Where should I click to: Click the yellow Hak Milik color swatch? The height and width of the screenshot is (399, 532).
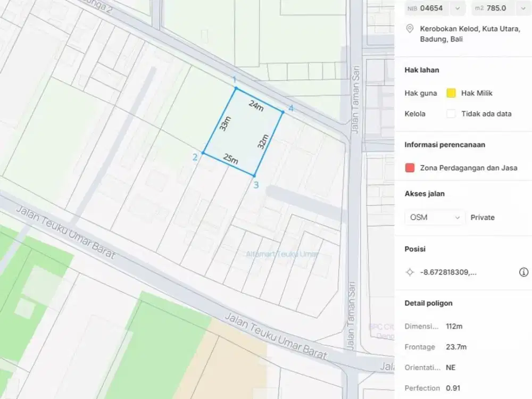pyautogui.click(x=451, y=93)
